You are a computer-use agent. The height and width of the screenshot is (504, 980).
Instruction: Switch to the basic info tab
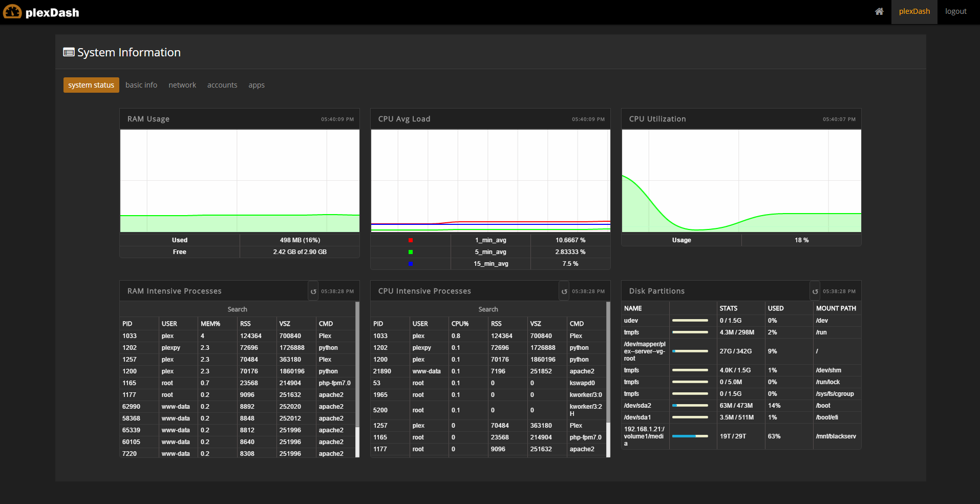pyautogui.click(x=141, y=85)
